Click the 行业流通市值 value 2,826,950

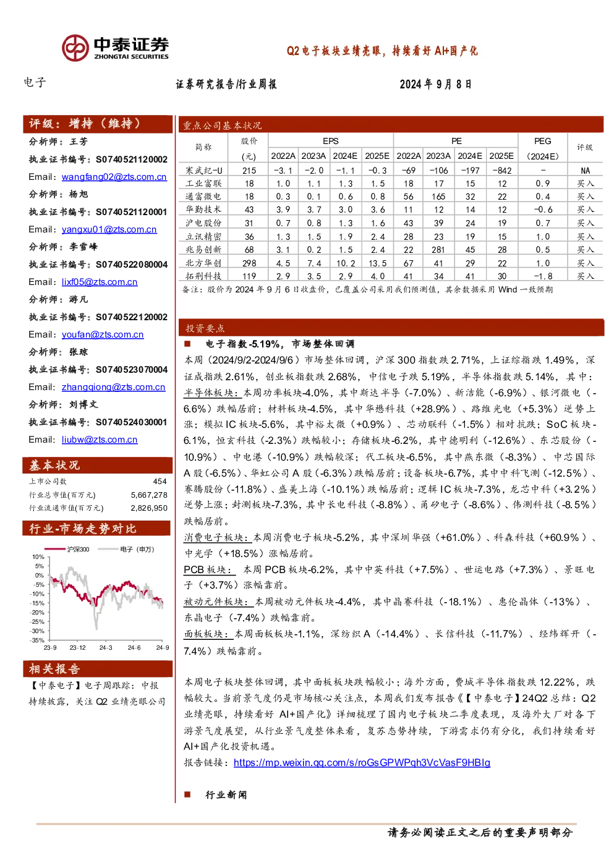pyautogui.click(x=149, y=508)
